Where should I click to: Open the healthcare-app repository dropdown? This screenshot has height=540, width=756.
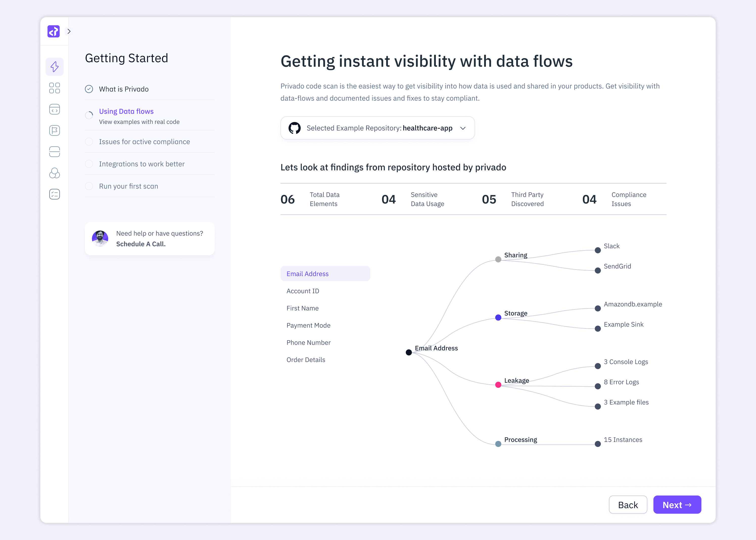coord(377,128)
